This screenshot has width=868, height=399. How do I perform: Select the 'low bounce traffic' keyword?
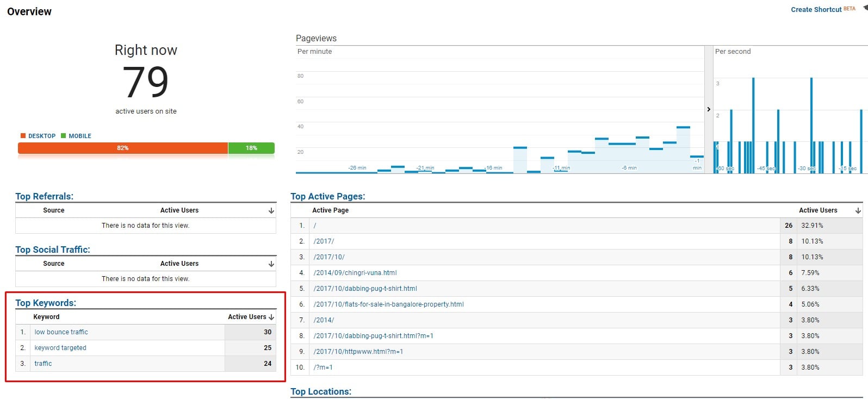pos(61,332)
